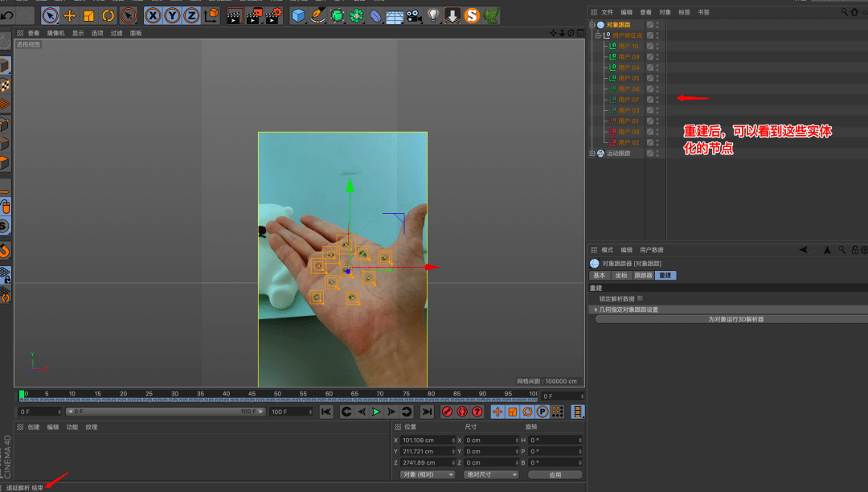Select the 用户 07 tree item
The height and width of the screenshot is (492, 868).
628,100
